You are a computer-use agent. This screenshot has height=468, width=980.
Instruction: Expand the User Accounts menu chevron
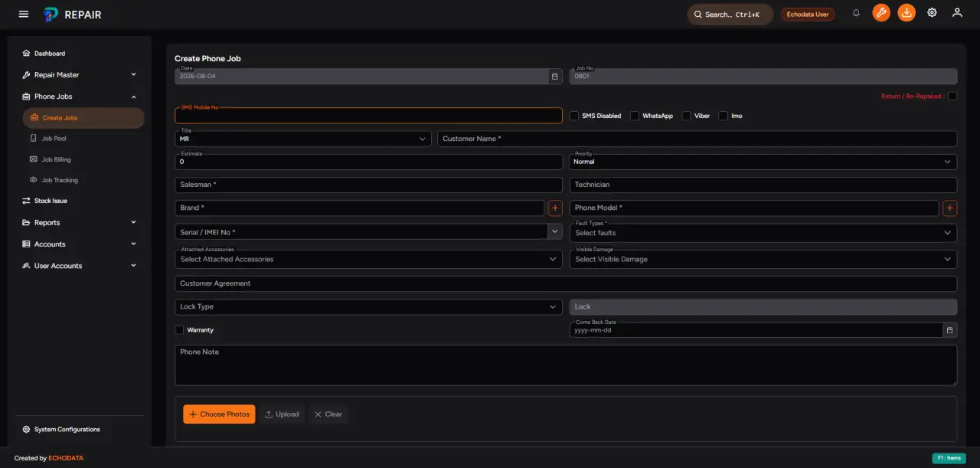click(133, 266)
